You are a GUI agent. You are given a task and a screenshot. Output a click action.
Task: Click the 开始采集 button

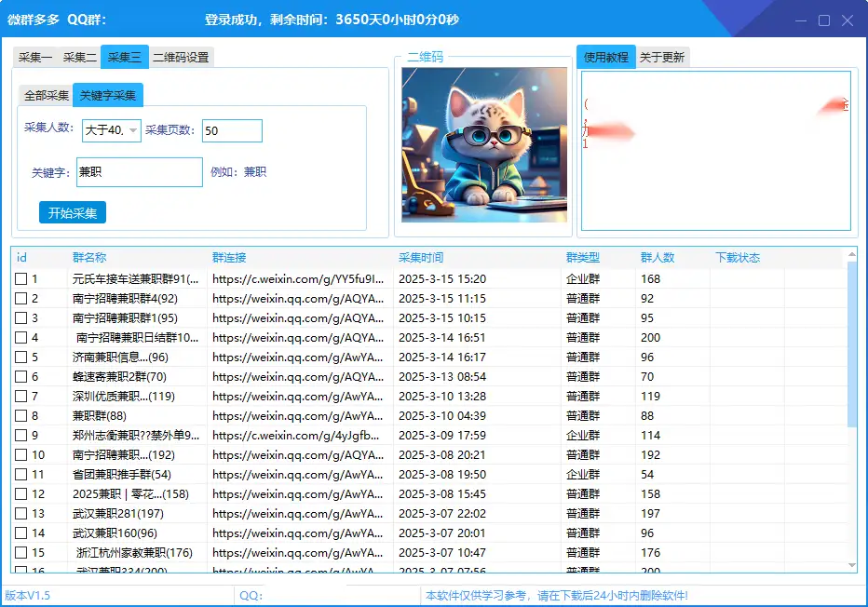(73, 213)
